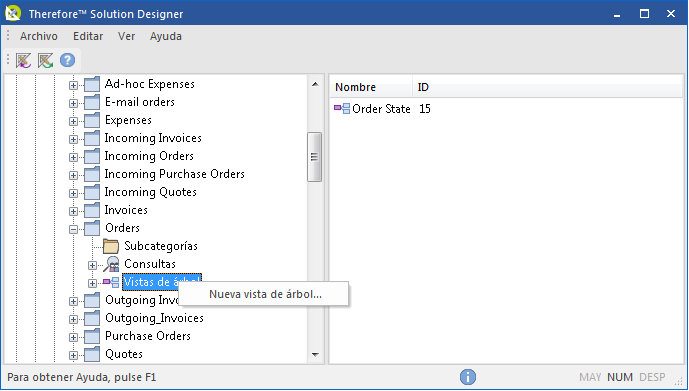
Task: Expand the E-mail orders node
Action: click(73, 103)
